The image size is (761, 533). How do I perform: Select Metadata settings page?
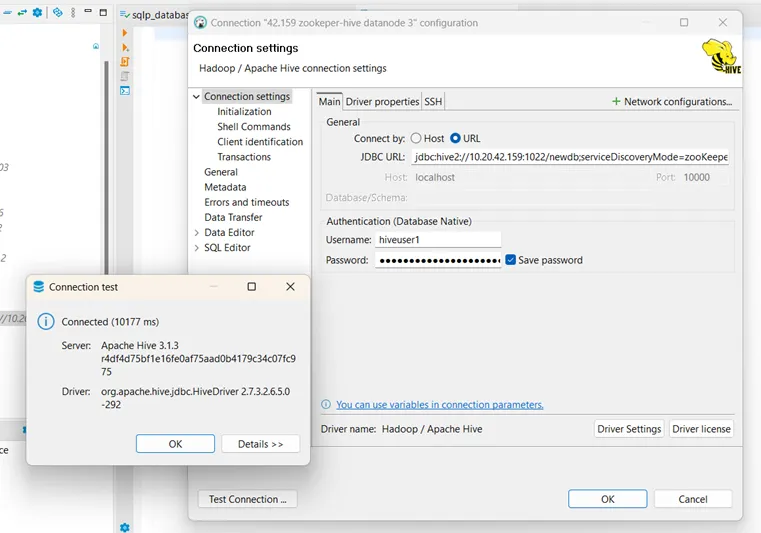(x=225, y=187)
